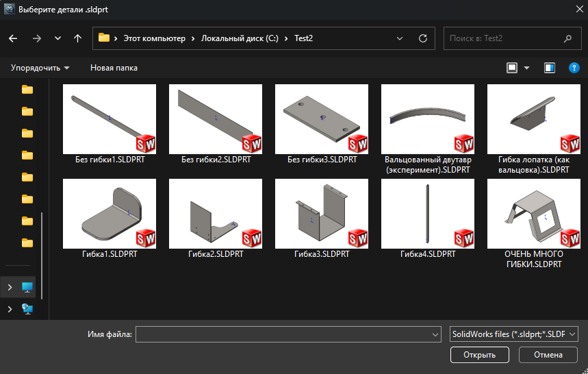Select the thumbnail Без гибки2.SLDPRT
588x374 pixels.
tap(216, 119)
